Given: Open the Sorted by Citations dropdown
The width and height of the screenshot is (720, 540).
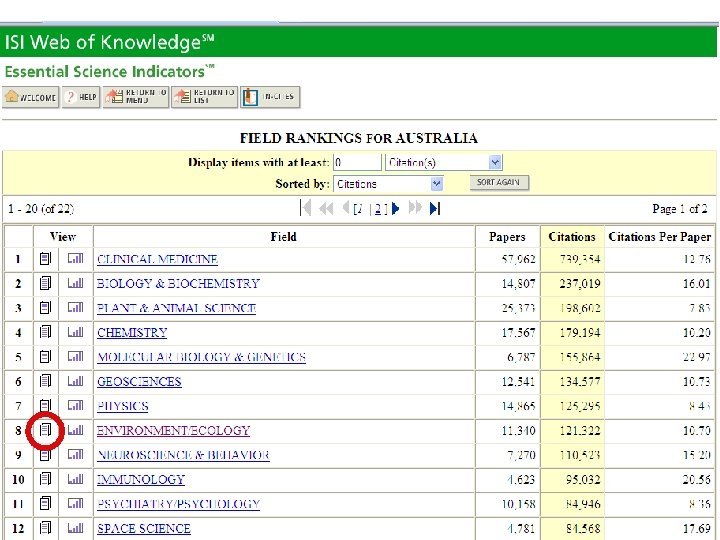Looking at the screenshot, I should point(388,184).
